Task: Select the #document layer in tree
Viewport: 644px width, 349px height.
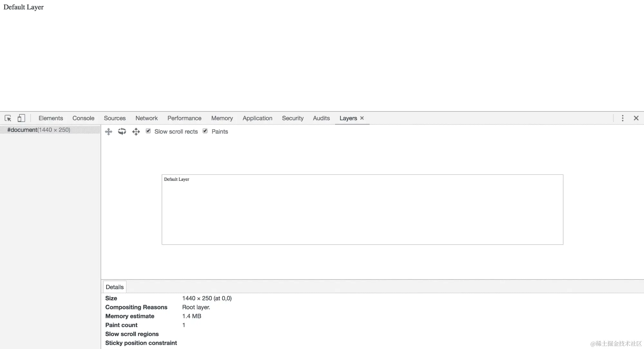Action: pos(38,130)
